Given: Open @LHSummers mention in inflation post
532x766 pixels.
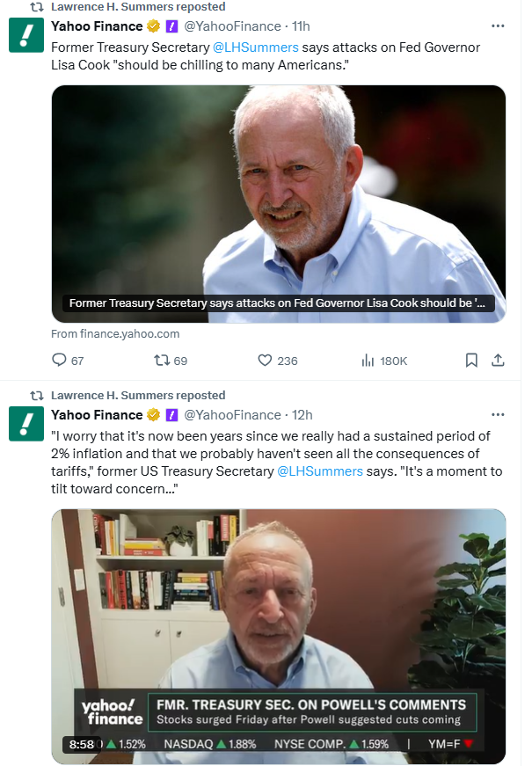Looking at the screenshot, I should tap(319, 471).
